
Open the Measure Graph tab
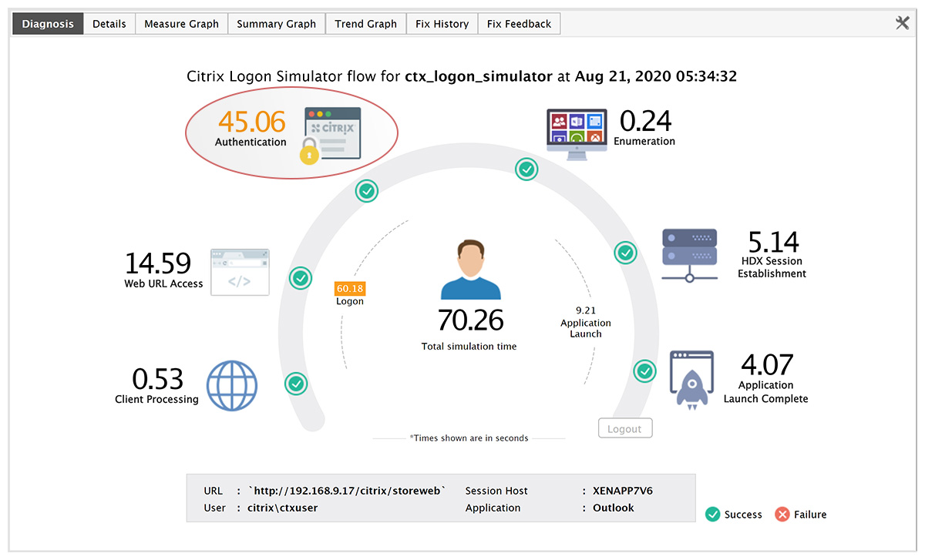point(182,24)
